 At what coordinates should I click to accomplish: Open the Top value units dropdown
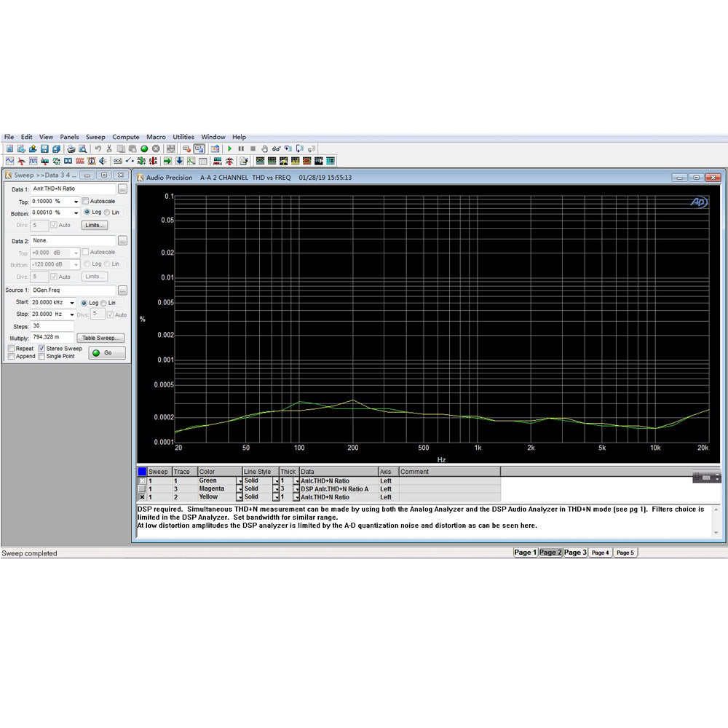(x=75, y=202)
